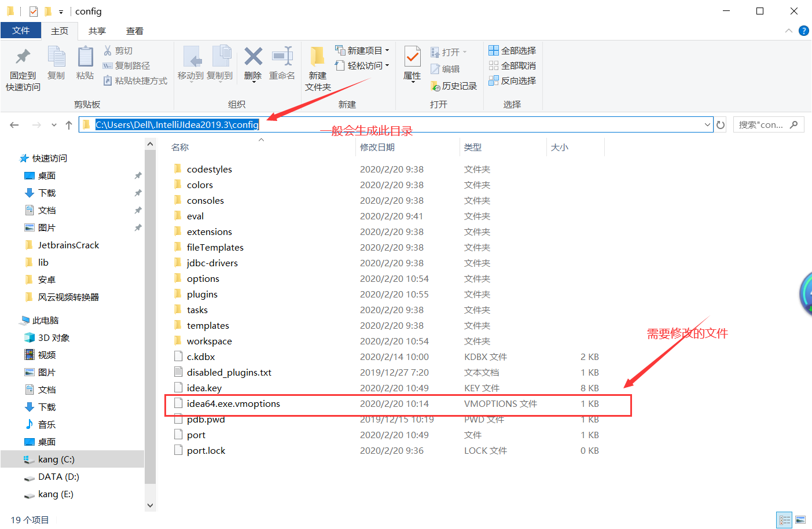Click the History icon
Screen dimensions: 812x529
(x=436, y=86)
